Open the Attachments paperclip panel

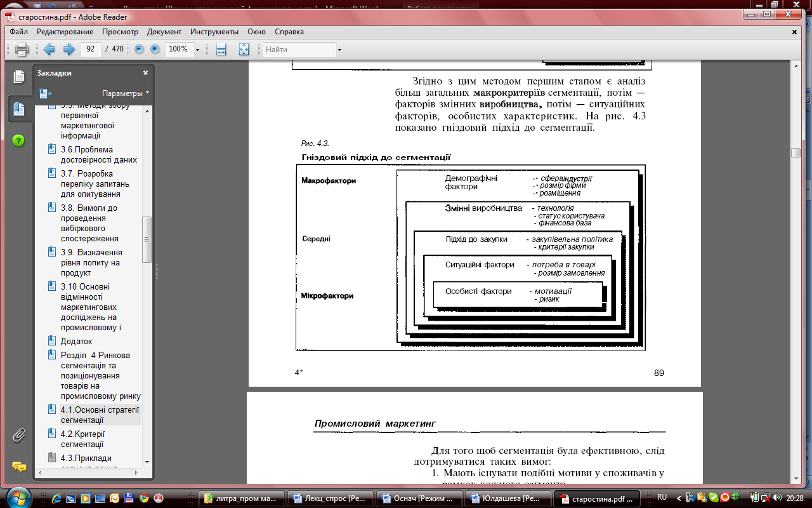[18, 436]
